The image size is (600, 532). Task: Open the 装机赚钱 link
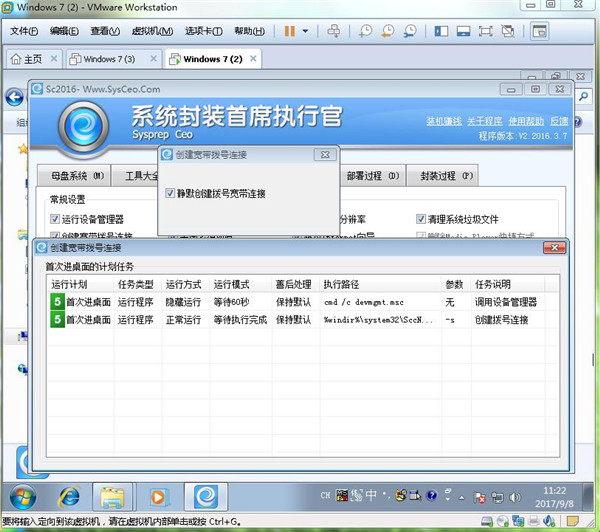click(x=444, y=121)
